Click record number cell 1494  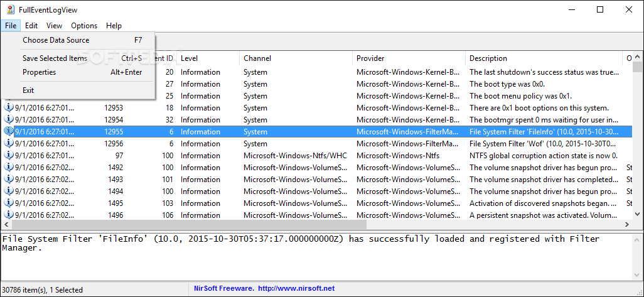click(115, 192)
